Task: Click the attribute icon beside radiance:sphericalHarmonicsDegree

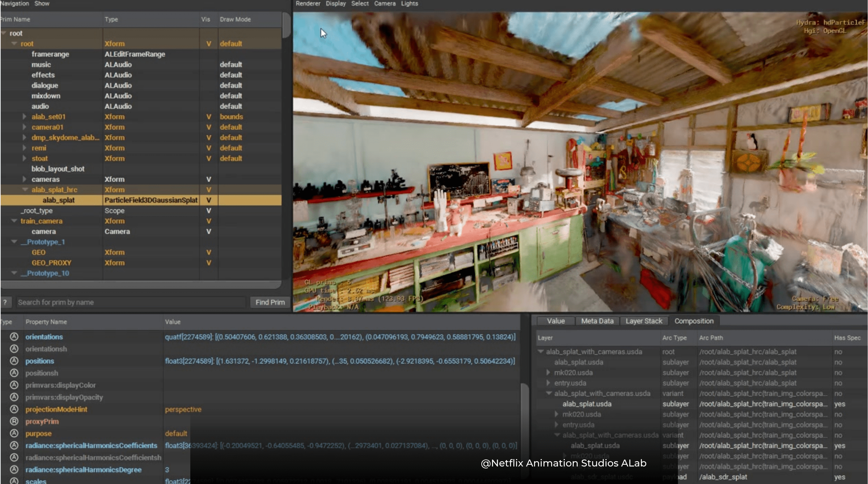Action: click(x=14, y=470)
